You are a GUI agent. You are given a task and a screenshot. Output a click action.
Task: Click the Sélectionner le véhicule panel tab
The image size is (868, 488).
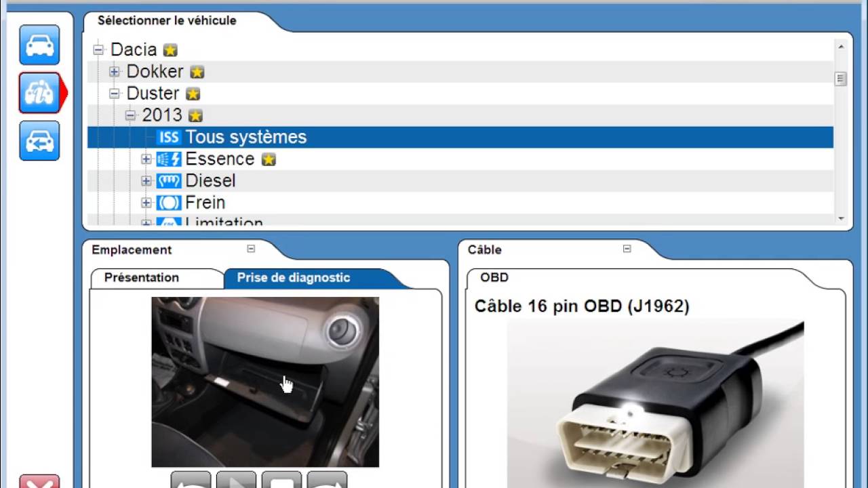click(x=167, y=20)
